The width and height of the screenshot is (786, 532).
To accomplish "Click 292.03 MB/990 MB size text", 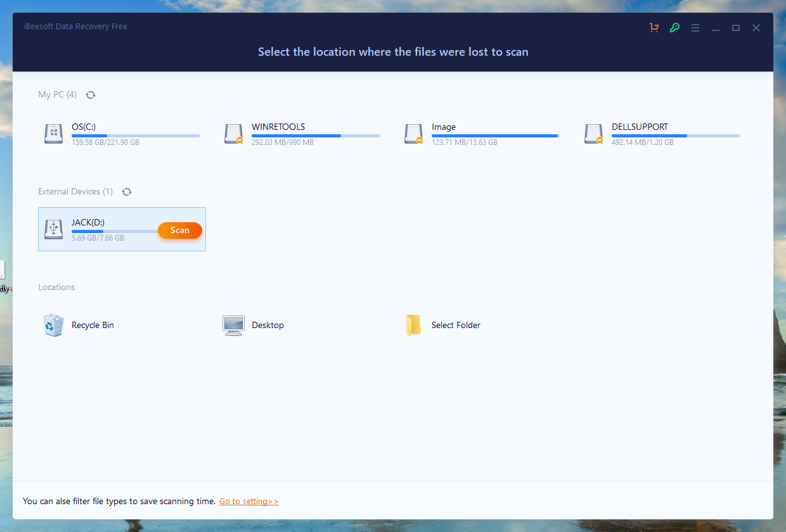I will [283, 142].
